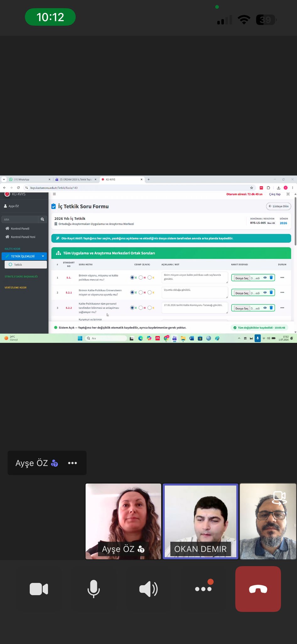Image resolution: width=297 pixels, height=644 pixels.
Task: Open the red PDF extension icon
Action: [x=261, y=188]
